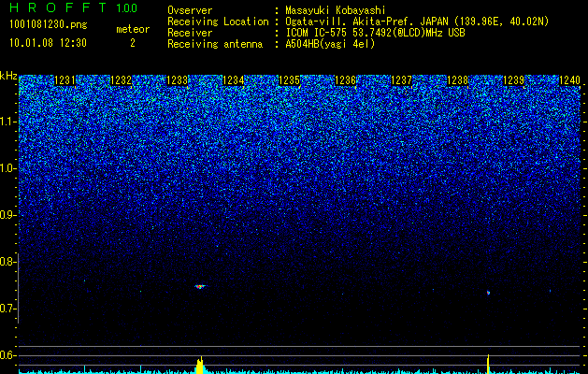588x374 pixels.
Task: Click the meteor count label
Action: [x=133, y=29]
